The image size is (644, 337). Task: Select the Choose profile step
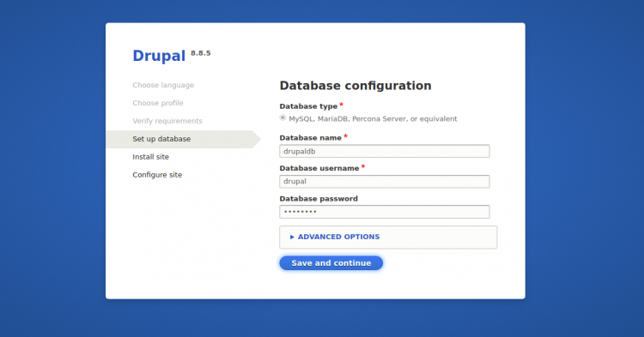158,103
